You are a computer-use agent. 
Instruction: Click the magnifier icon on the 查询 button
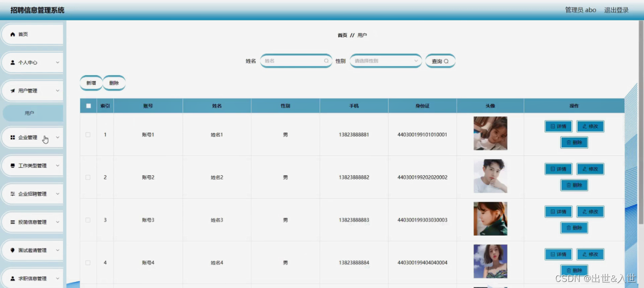447,61
